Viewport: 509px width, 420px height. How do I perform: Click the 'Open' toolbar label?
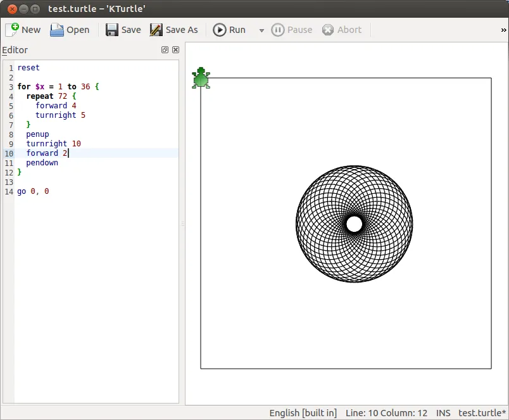click(78, 30)
